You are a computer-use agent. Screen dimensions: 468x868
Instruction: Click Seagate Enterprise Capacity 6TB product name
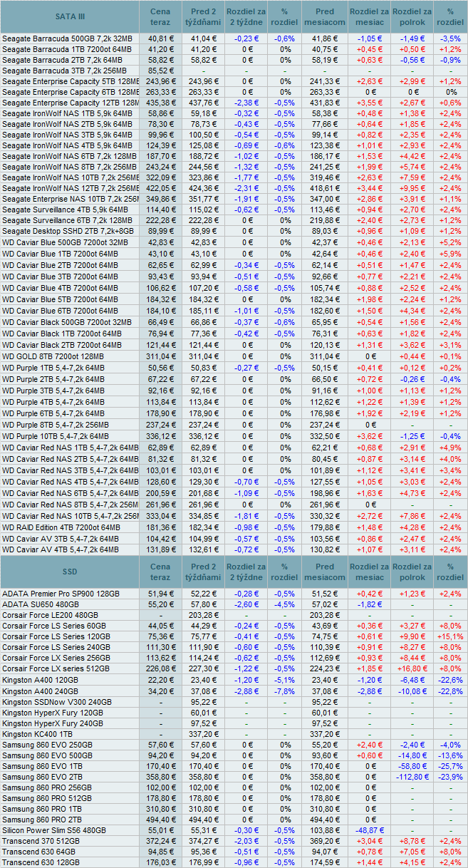tap(71, 92)
